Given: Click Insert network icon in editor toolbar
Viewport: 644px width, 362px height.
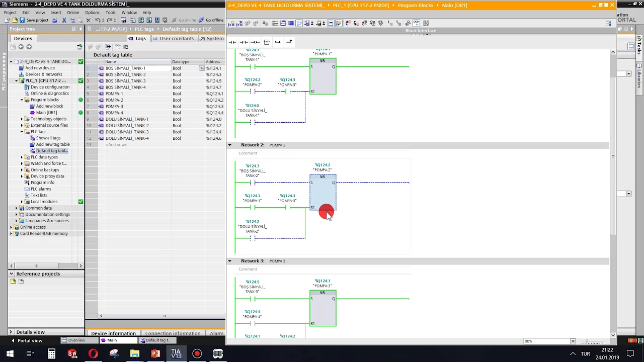Looking at the screenshot, I should click(x=232, y=23).
